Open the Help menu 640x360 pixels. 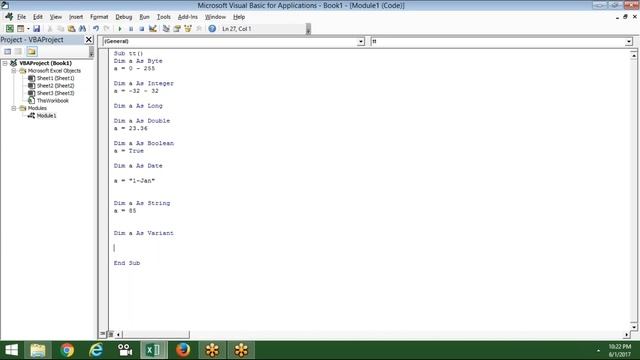(x=239, y=17)
